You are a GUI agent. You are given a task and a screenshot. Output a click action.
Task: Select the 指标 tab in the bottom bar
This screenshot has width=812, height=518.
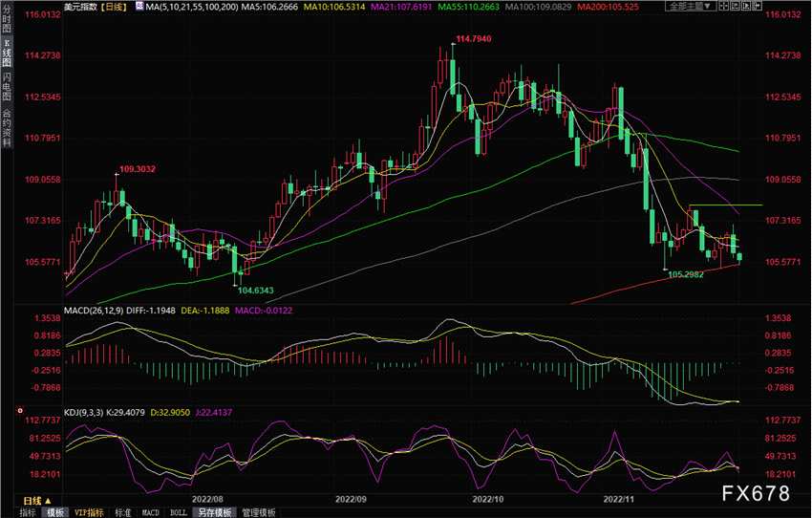[28, 512]
